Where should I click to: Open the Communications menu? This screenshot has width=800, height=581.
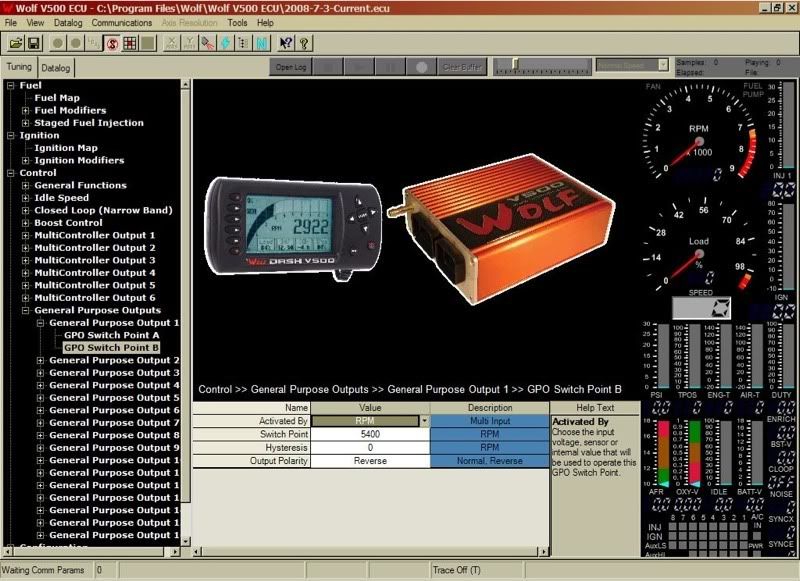[x=122, y=23]
